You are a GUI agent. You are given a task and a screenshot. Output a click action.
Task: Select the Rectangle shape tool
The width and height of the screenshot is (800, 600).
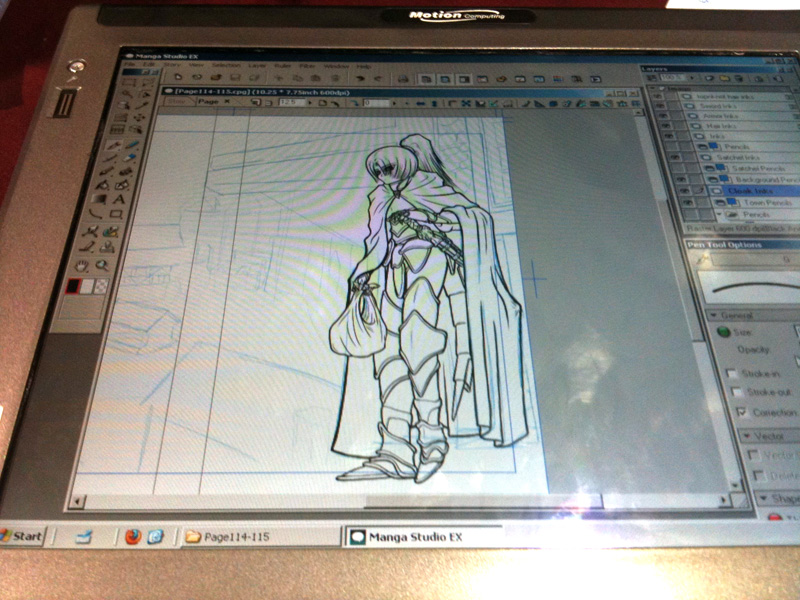tap(116, 214)
